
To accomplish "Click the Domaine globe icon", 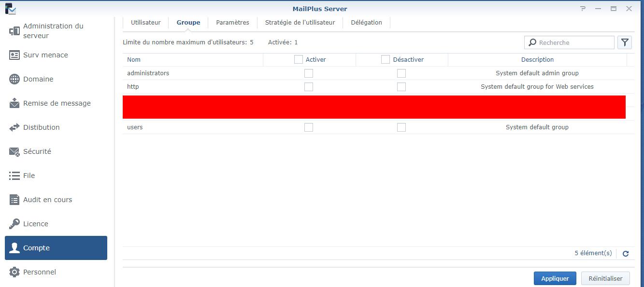I will click(14, 79).
